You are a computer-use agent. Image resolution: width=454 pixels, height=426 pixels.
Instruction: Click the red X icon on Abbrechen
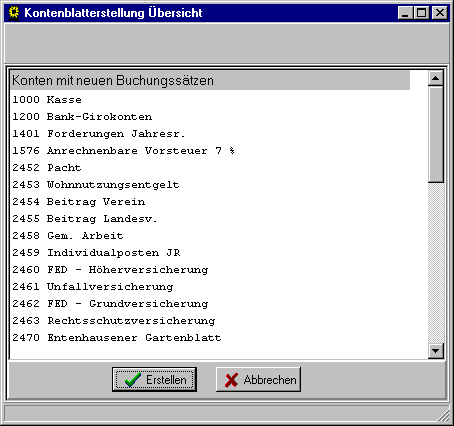(231, 380)
